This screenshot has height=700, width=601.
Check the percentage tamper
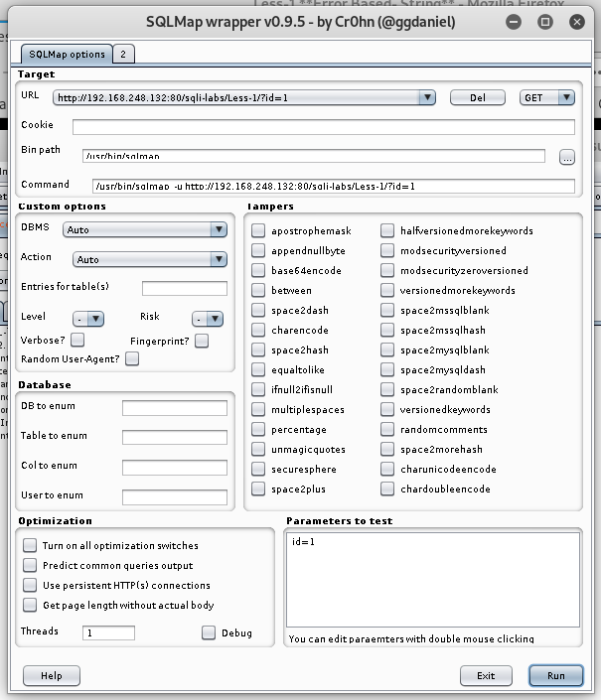(x=258, y=429)
